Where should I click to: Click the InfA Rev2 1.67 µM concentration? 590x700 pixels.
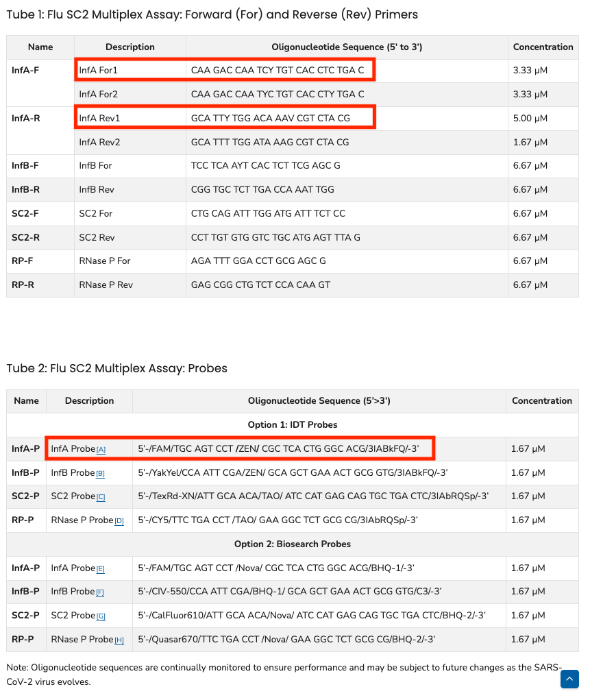coord(530,142)
